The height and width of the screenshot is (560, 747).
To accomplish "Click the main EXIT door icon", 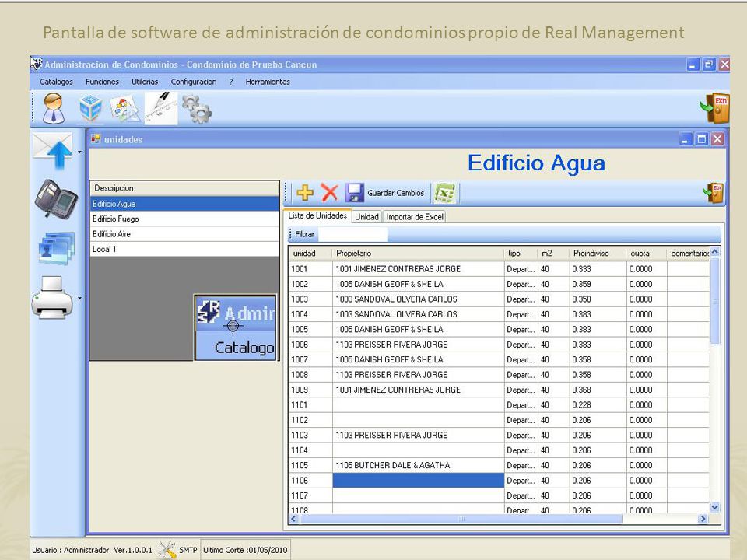I will (714, 108).
